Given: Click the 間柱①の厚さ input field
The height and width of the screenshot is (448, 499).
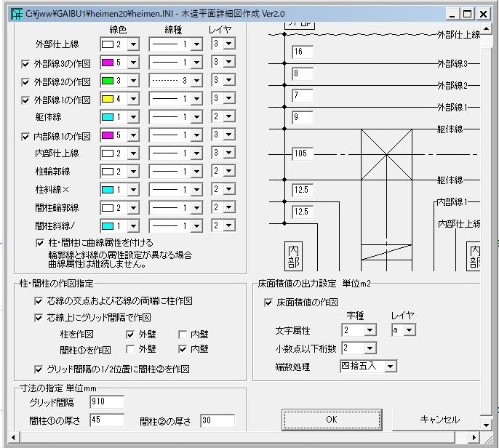Looking at the screenshot, I should click(x=107, y=420).
